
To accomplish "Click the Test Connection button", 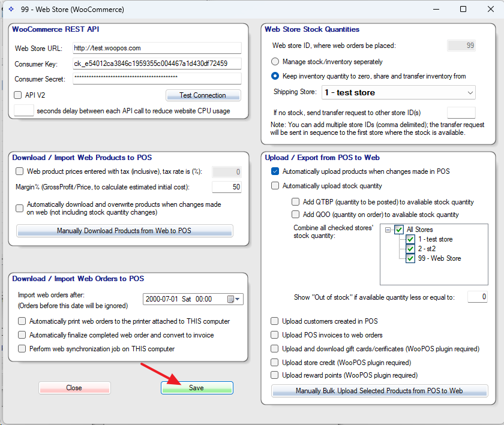I will (203, 95).
